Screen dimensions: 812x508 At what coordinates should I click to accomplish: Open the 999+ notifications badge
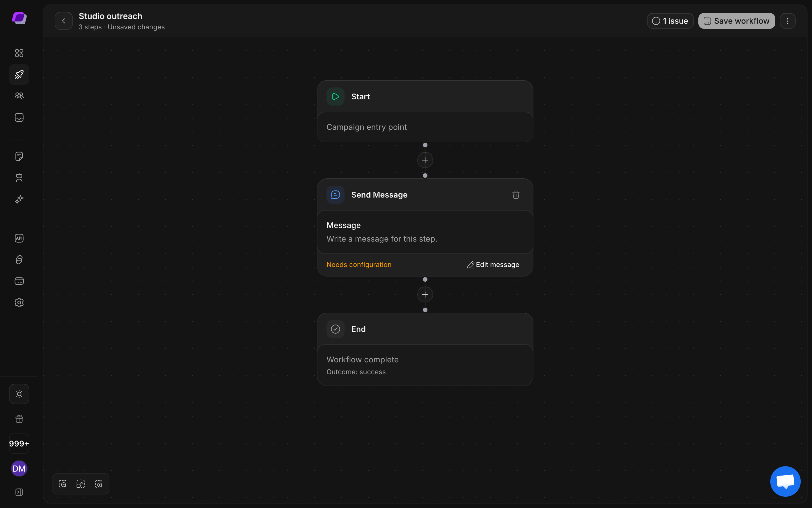pyautogui.click(x=19, y=444)
